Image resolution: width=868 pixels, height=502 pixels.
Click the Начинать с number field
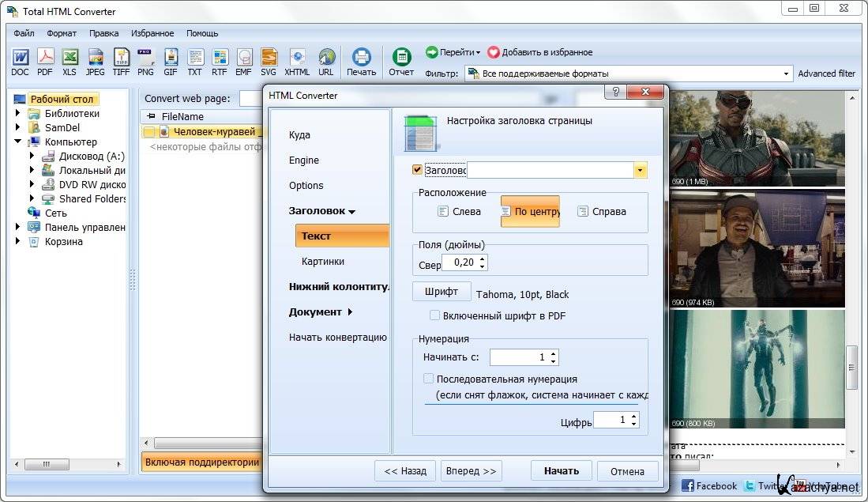(x=517, y=357)
